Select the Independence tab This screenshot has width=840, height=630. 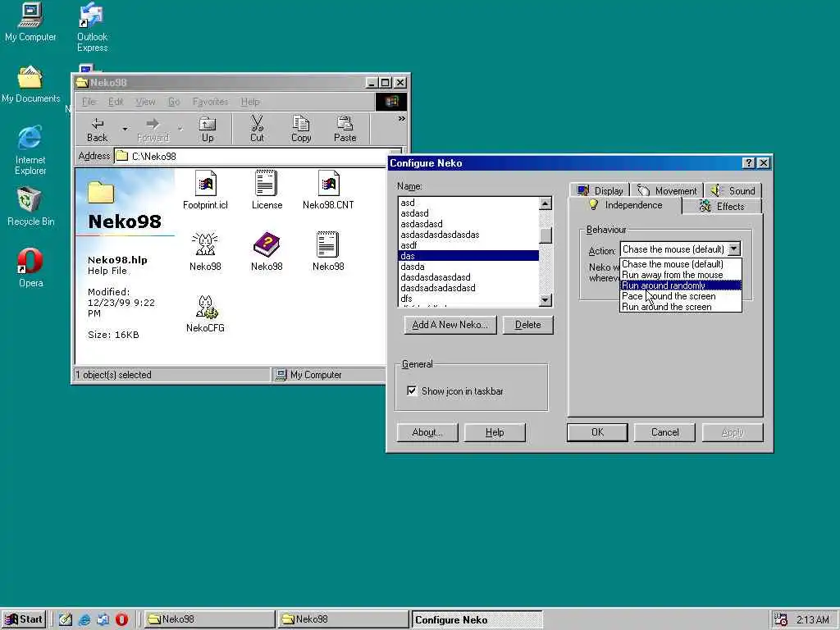point(624,205)
